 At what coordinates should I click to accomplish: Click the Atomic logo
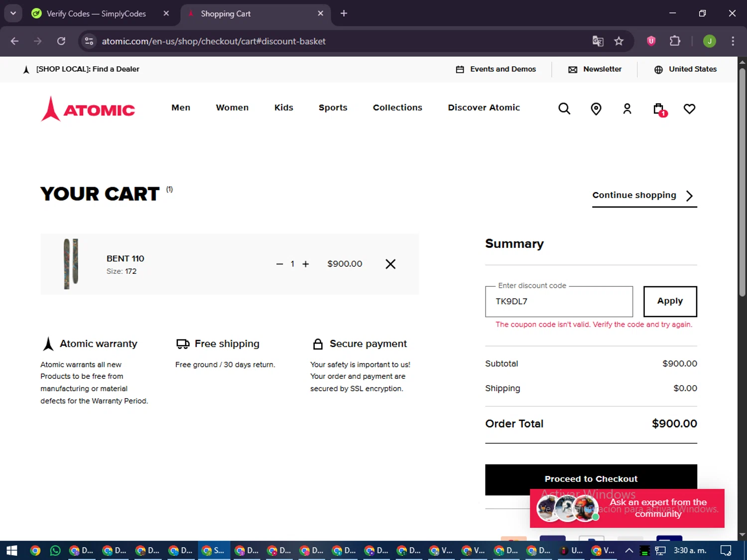pyautogui.click(x=88, y=109)
